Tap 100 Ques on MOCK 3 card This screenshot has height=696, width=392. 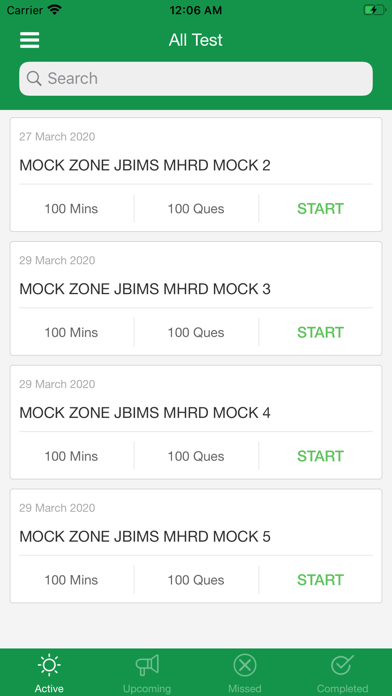(x=196, y=332)
